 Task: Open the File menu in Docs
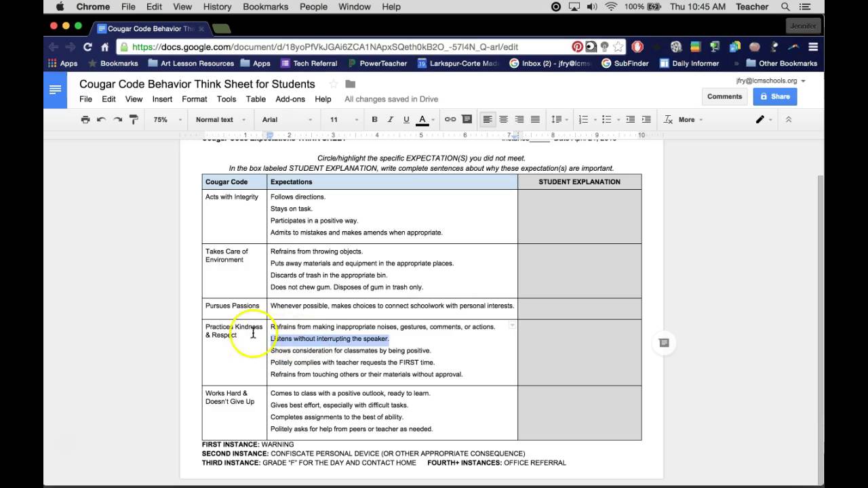tap(85, 99)
